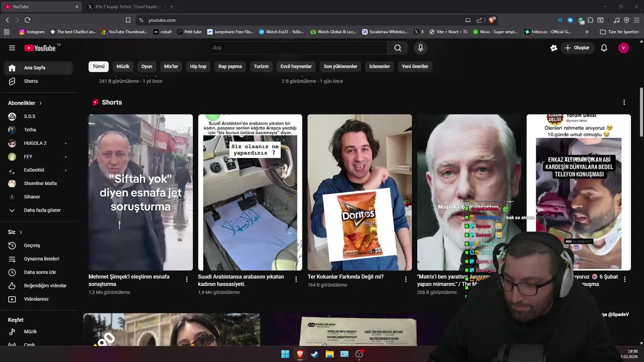Click the share icon in address bar

[479, 20]
